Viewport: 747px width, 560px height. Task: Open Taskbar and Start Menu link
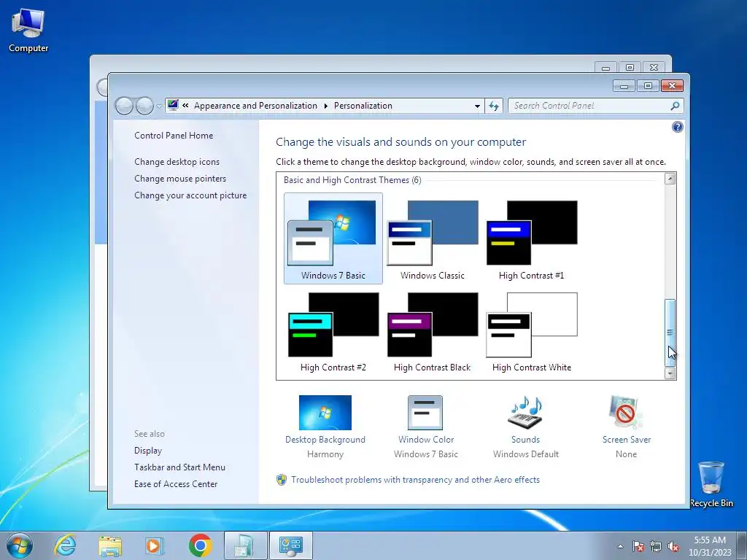point(179,467)
